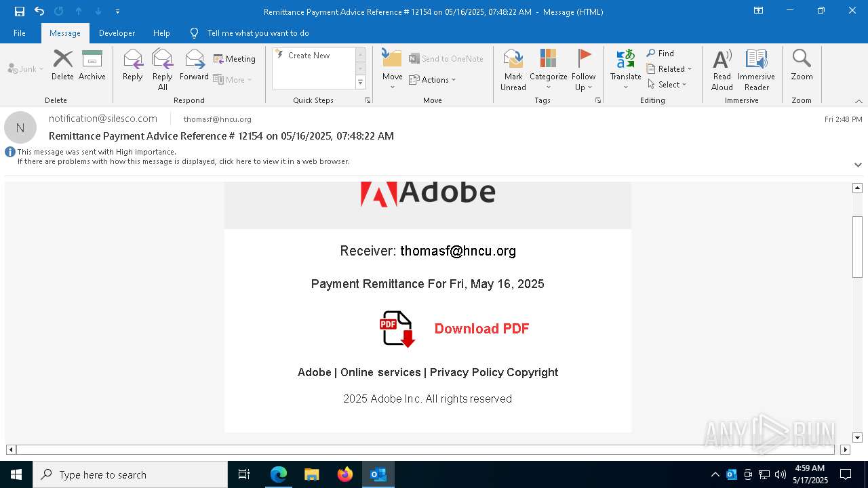Click the vertical scrollbar up arrow
Screen dimensions: 868x488
[857, 188]
